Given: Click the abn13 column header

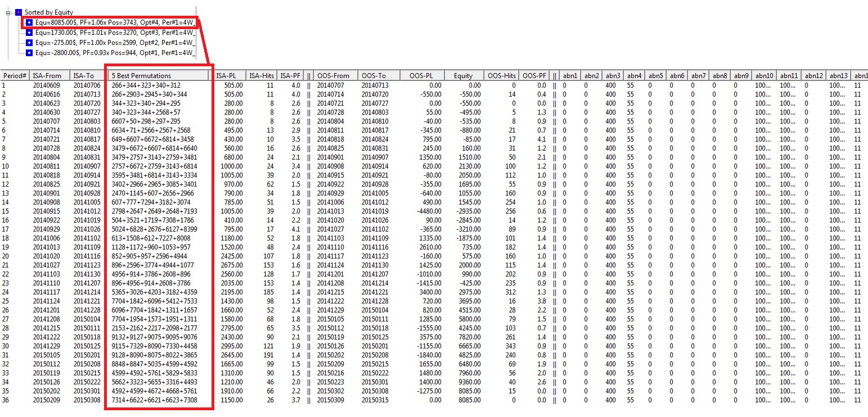Looking at the screenshot, I should 838,75.
